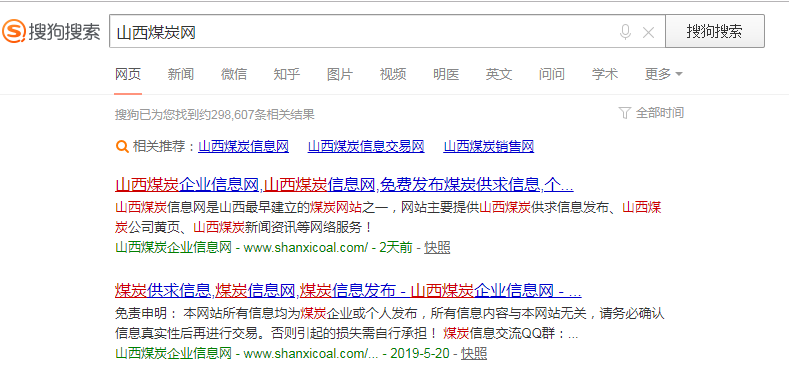
Task: Switch to the 新闻 tab
Action: point(181,74)
